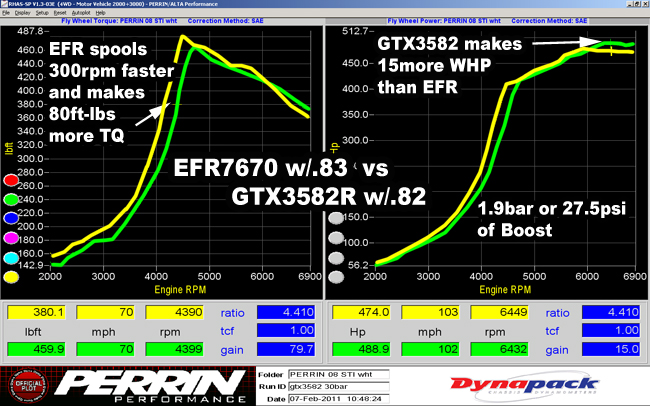The height and width of the screenshot is (406, 650).
Task: Click the 'ratio' label in power panel
Action: 557,313
